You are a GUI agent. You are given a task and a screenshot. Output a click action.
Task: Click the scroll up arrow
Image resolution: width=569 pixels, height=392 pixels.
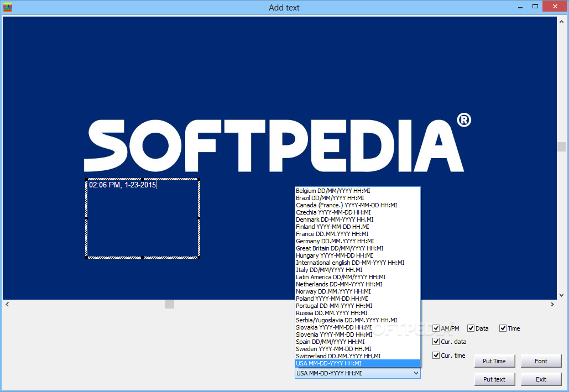561,22
